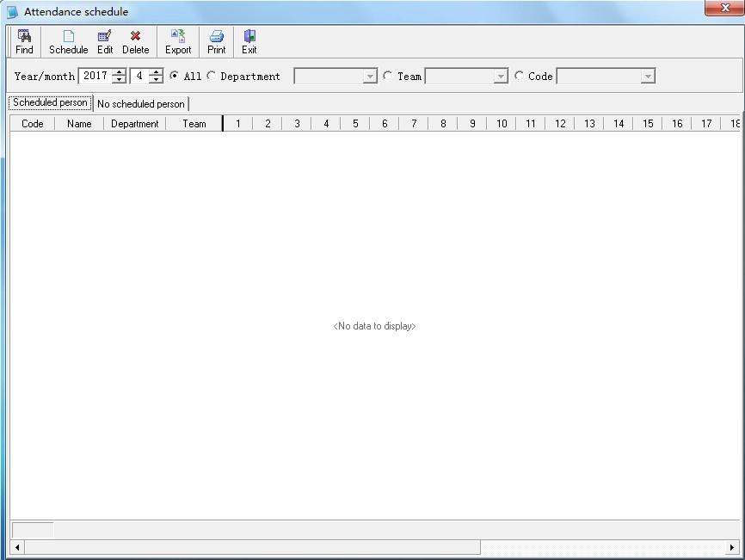
Task: Switch to No scheduled person tab
Action: coord(141,104)
